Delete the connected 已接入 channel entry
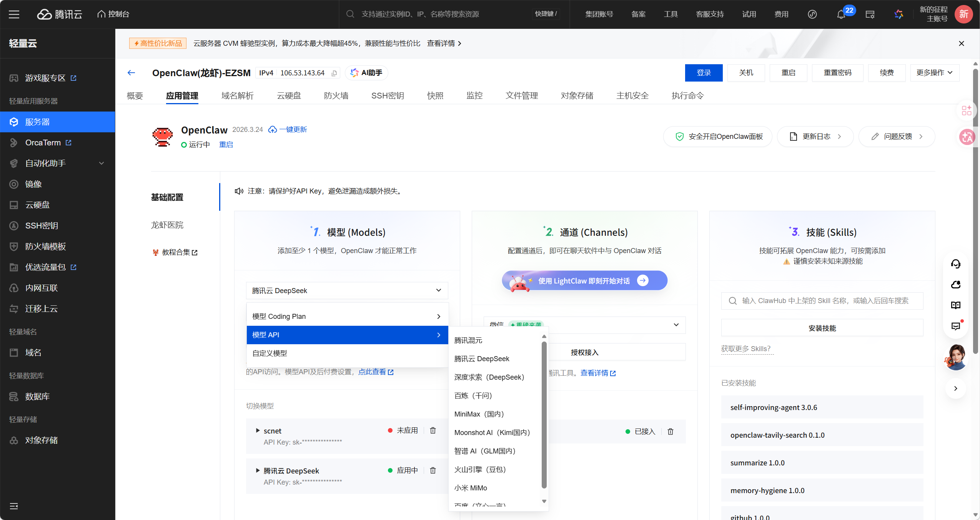Viewport: 980px width, 520px height. pyautogui.click(x=671, y=432)
